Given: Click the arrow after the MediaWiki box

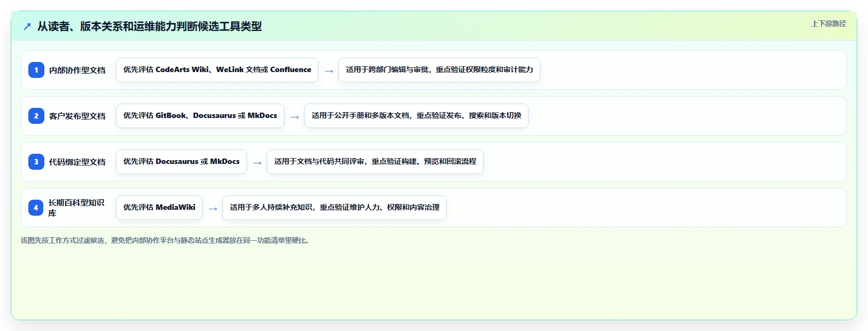Looking at the screenshot, I should (x=213, y=209).
